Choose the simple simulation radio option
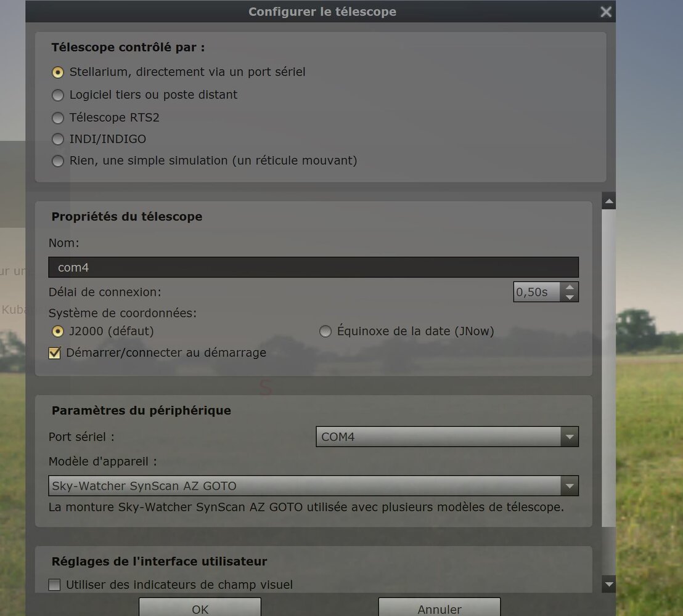 pyautogui.click(x=58, y=161)
